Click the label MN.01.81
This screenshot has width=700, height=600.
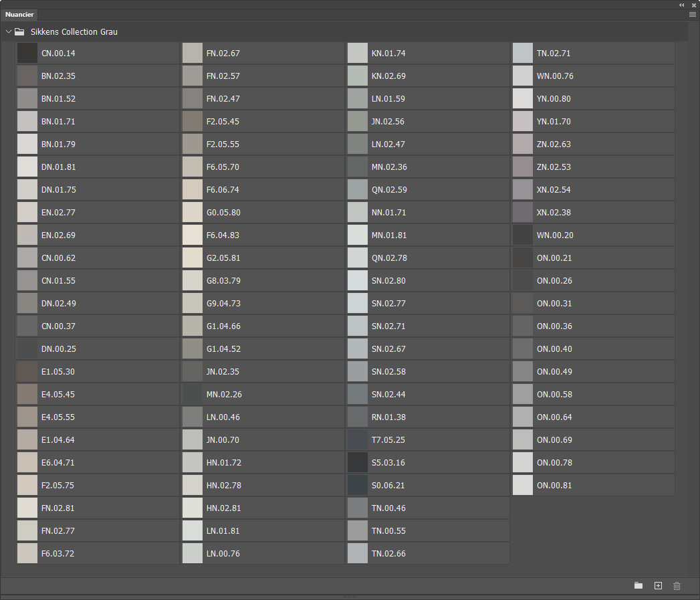tap(389, 235)
